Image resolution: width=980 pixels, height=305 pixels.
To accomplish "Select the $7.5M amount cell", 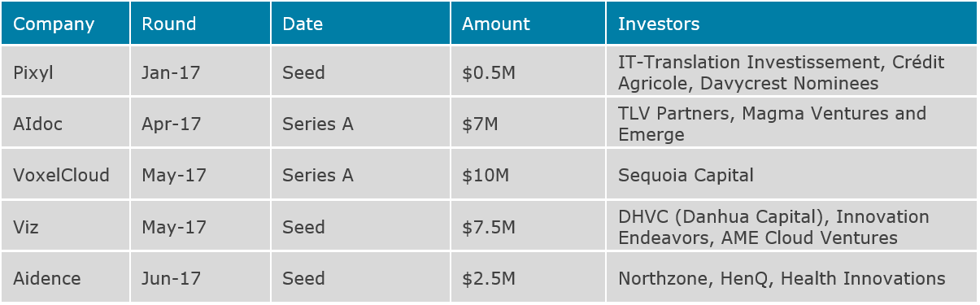I will 528,227.
